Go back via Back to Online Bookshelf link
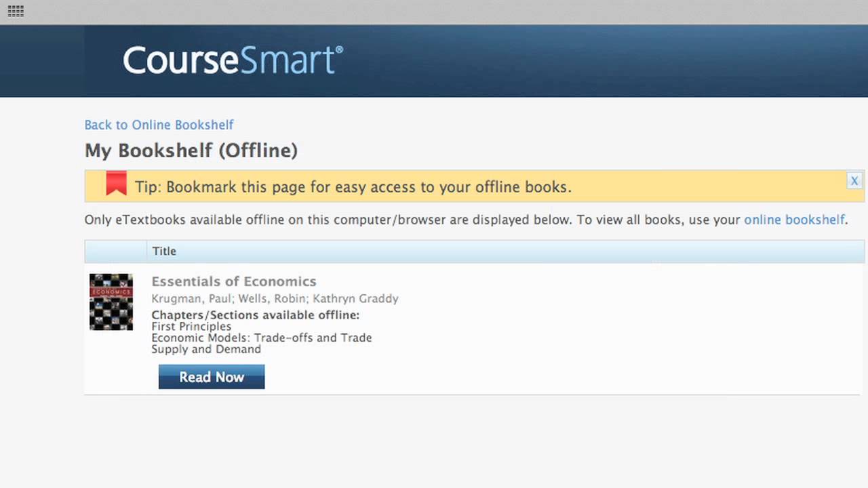Viewport: 868px width, 488px height. 159,125
